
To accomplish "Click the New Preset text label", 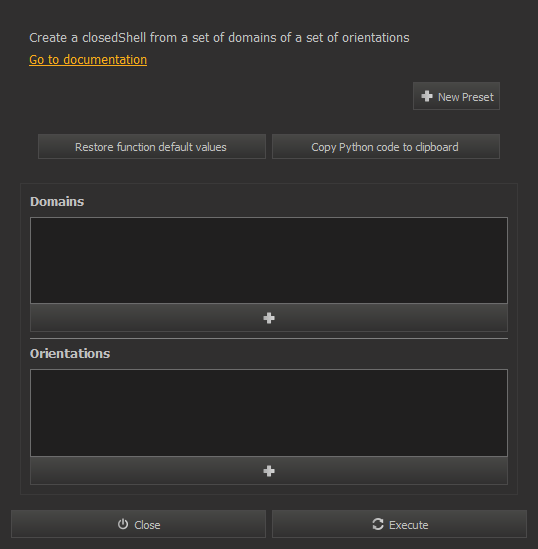I will (466, 97).
